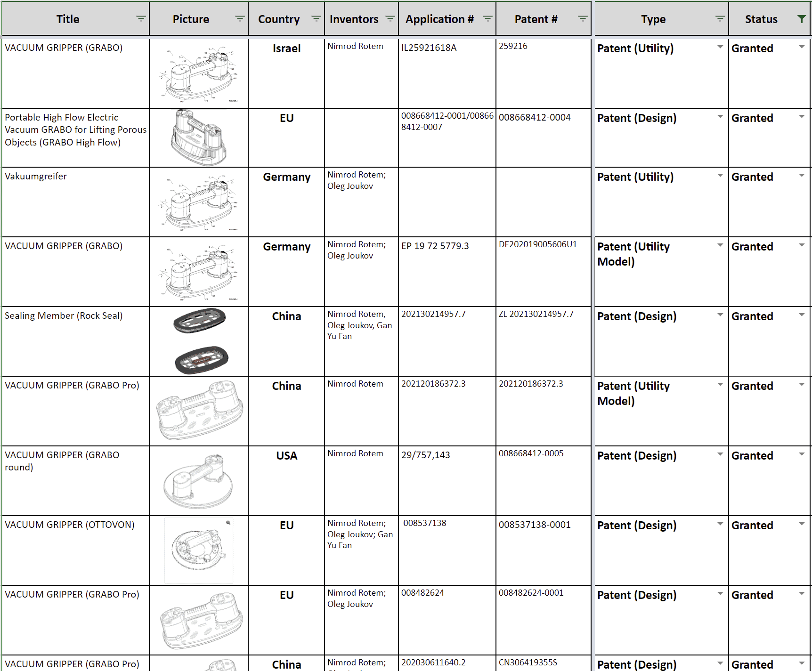Select the GRABO High Flow picture thumbnail
Image resolution: width=812 pixels, height=671 pixels.
199,137
